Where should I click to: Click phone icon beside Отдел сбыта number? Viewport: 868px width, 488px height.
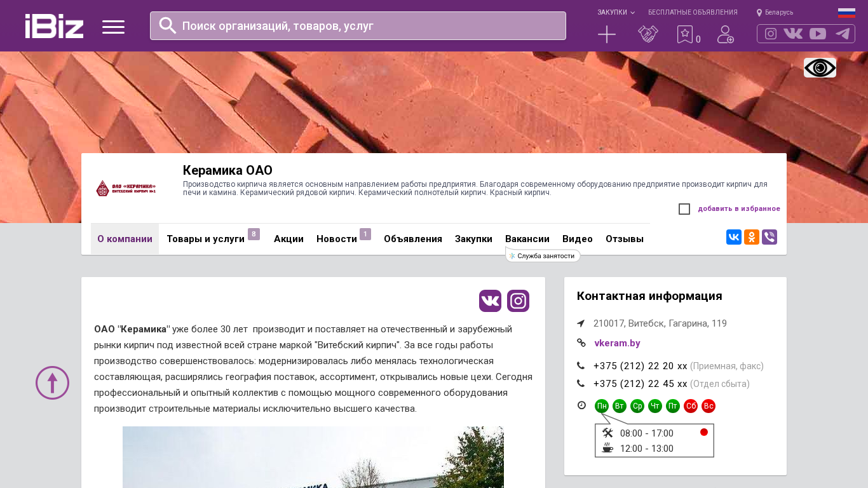(581, 383)
